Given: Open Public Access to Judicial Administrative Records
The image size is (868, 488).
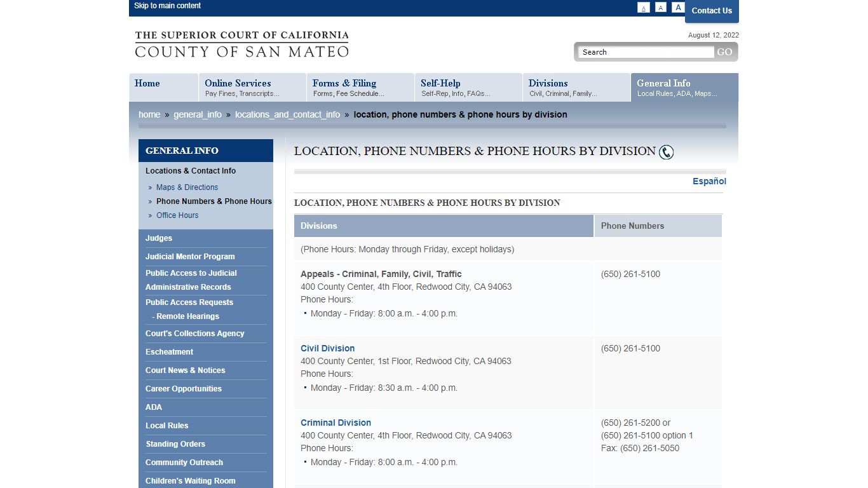Looking at the screenshot, I should (191, 280).
